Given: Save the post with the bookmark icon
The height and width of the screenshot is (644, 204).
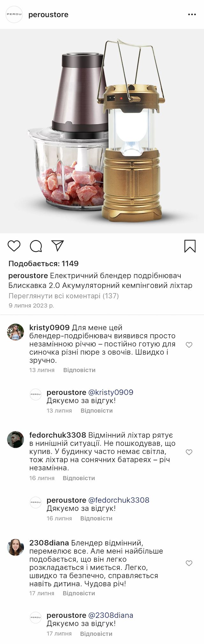Looking at the screenshot, I should point(190,246).
